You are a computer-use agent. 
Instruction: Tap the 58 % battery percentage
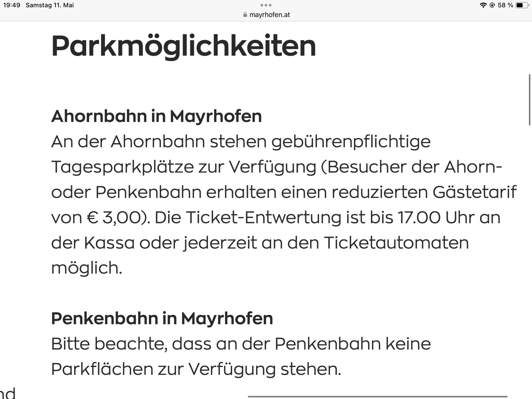tap(505, 5)
